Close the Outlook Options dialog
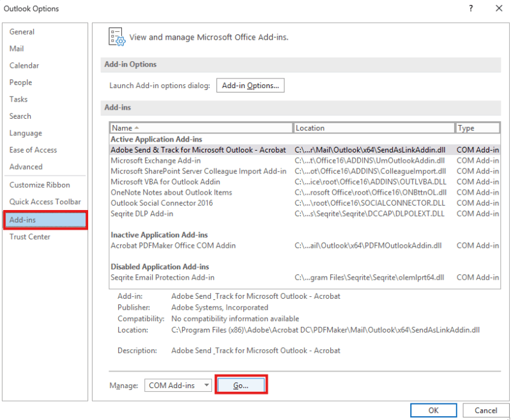The image size is (511, 420). click(499, 8)
